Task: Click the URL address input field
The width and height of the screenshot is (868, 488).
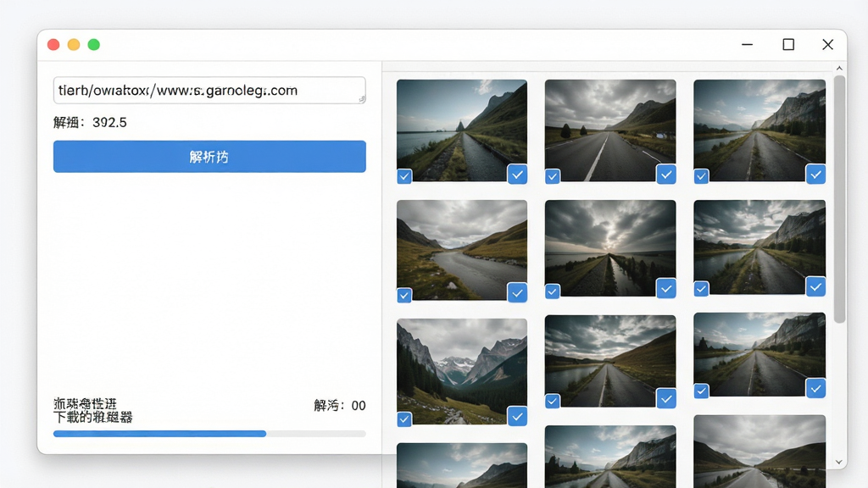Action: (209, 90)
